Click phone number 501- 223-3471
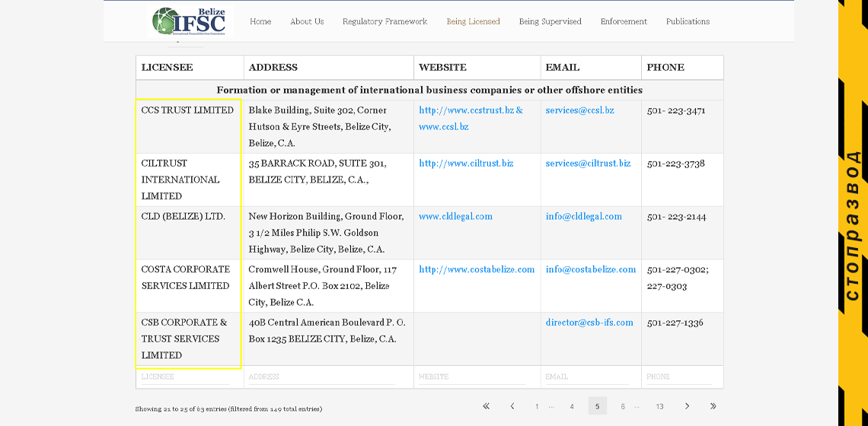The width and height of the screenshot is (868, 426). coord(676,110)
